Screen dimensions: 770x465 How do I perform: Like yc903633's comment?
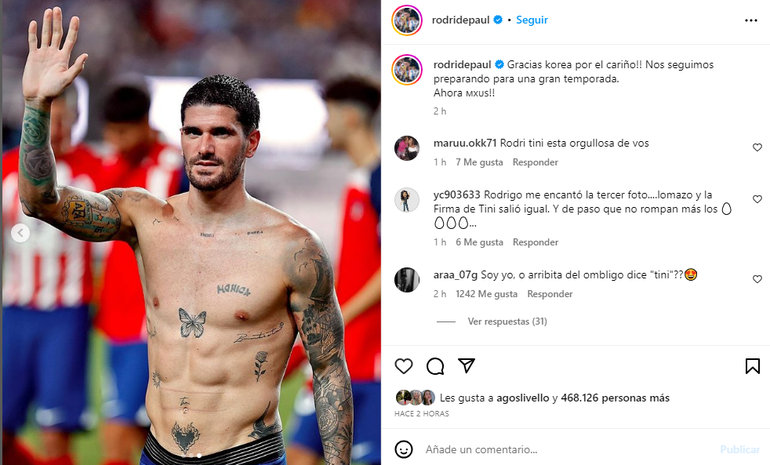coord(757,199)
